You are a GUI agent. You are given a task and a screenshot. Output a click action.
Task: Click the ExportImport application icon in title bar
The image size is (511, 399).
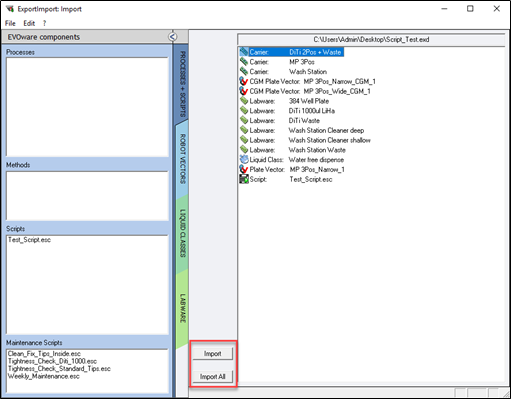pyautogui.click(x=10, y=9)
